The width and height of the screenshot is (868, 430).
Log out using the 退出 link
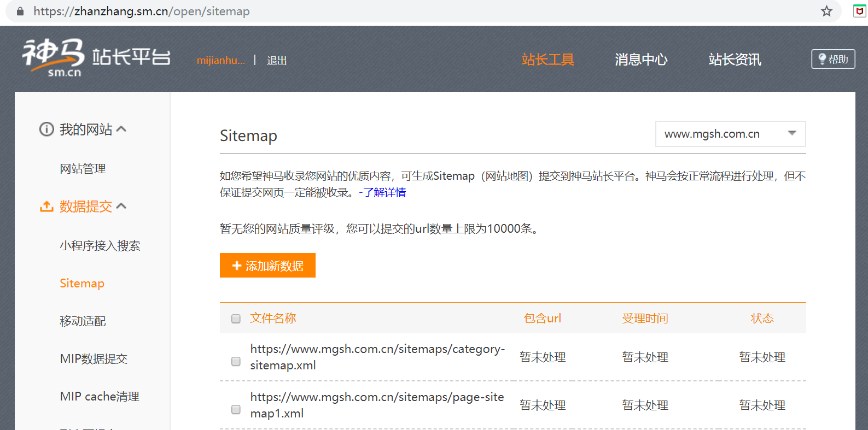pyautogui.click(x=277, y=61)
